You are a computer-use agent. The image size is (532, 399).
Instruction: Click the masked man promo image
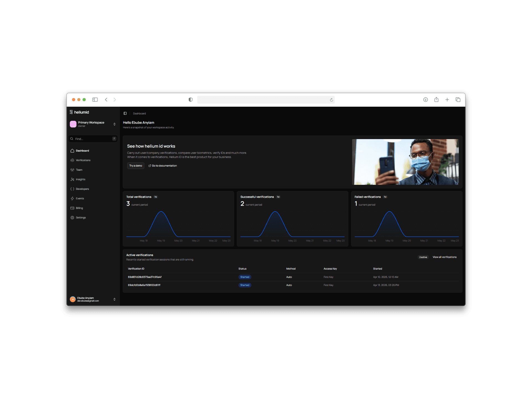405,162
